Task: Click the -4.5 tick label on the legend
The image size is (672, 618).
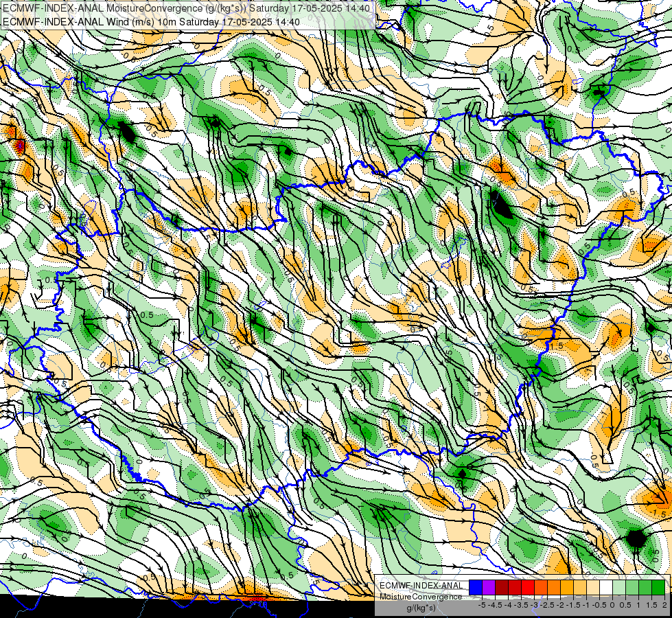Action: pyautogui.click(x=495, y=605)
